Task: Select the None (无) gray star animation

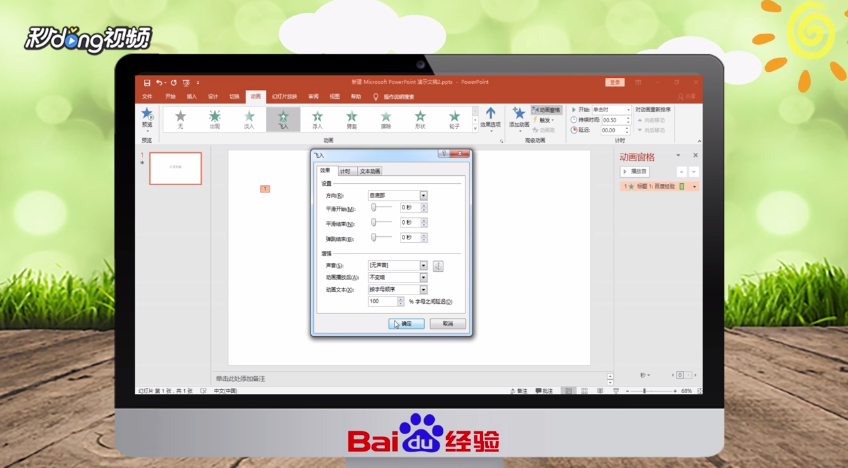Action: click(x=181, y=119)
